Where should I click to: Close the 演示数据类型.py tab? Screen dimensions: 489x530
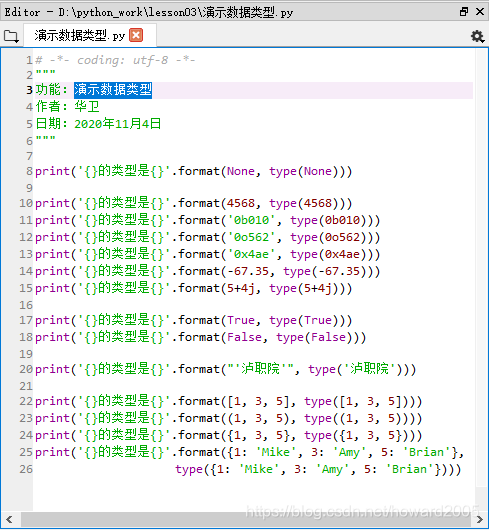136,35
